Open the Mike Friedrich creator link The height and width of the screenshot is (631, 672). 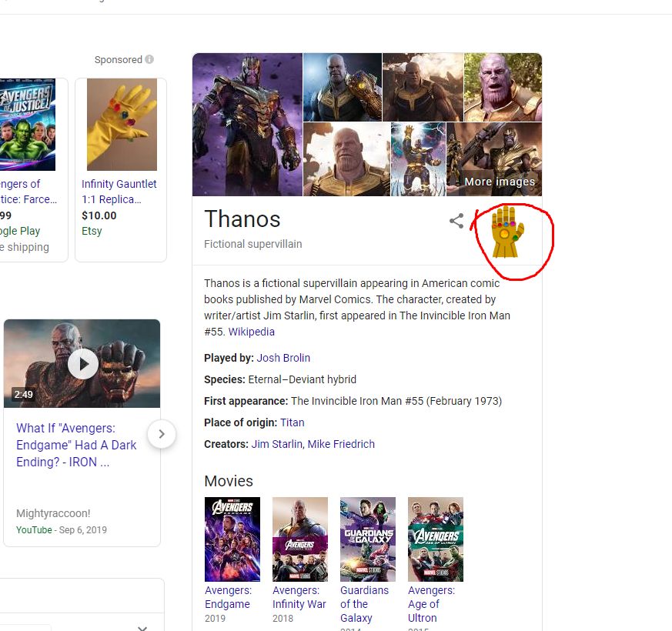[341, 444]
